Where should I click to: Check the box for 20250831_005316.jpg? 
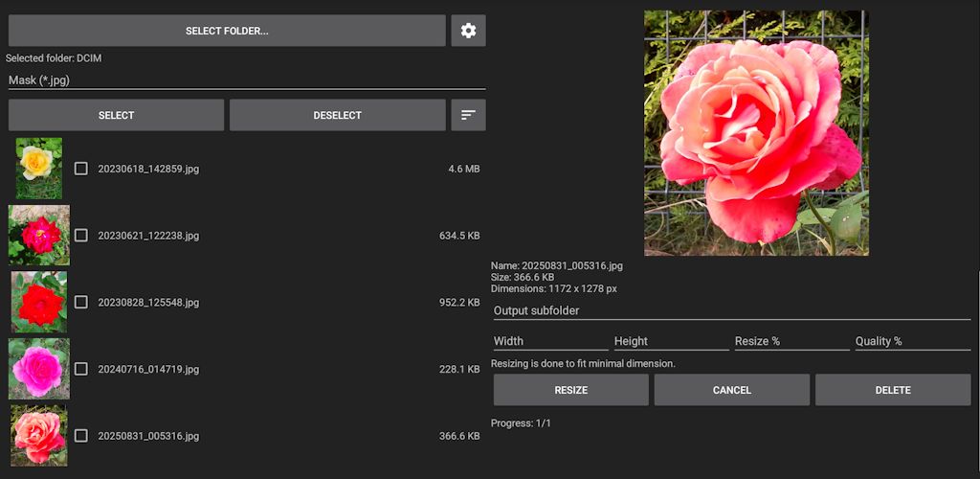pos(81,436)
